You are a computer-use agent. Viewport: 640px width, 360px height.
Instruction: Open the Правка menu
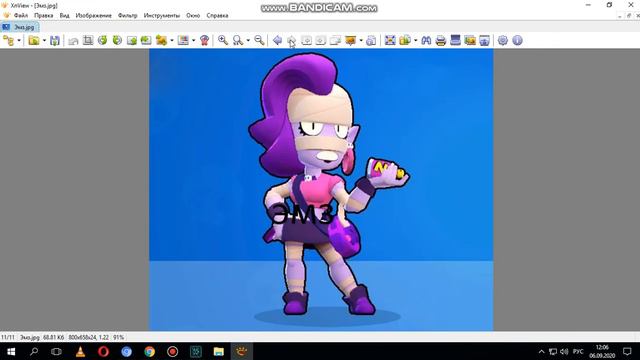coord(44,16)
